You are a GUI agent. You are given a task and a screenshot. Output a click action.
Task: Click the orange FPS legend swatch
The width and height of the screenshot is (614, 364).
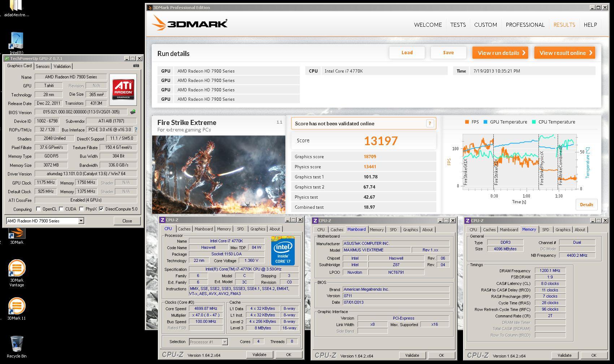pos(467,122)
